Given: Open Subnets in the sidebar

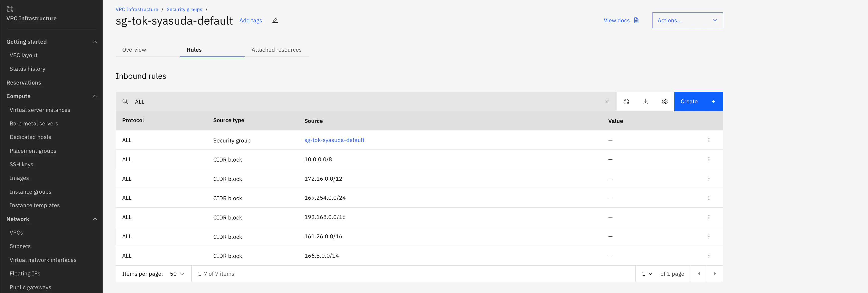Looking at the screenshot, I should point(20,246).
